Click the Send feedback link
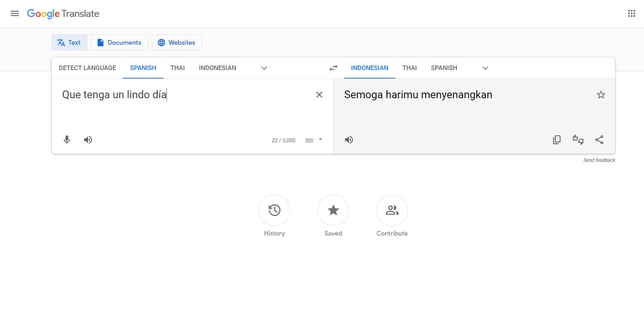The width and height of the screenshot is (644, 327). point(599,160)
